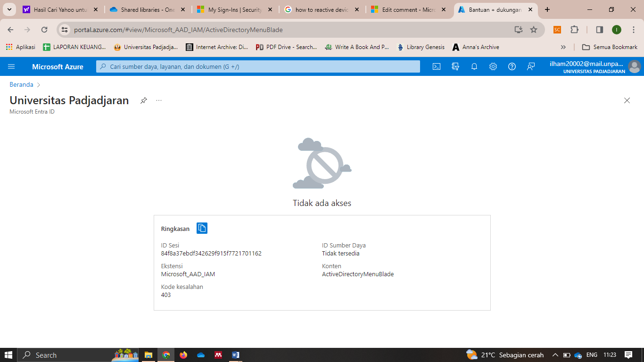Open PDF Drive bookmark
The height and width of the screenshot is (362, 644).
pyautogui.click(x=287, y=47)
